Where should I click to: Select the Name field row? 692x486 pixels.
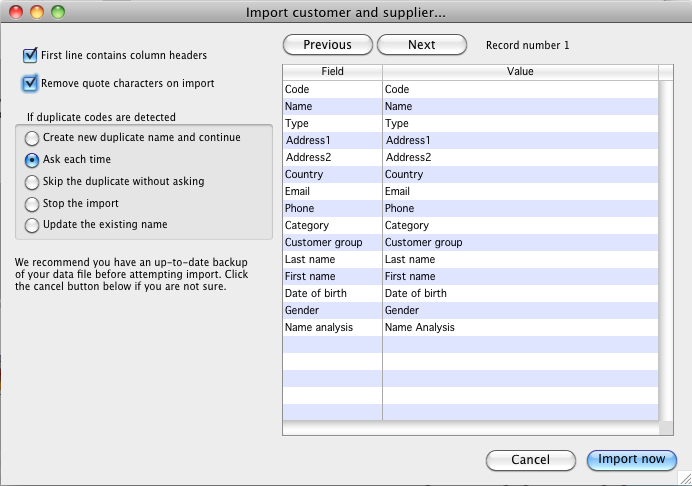tap(470, 106)
